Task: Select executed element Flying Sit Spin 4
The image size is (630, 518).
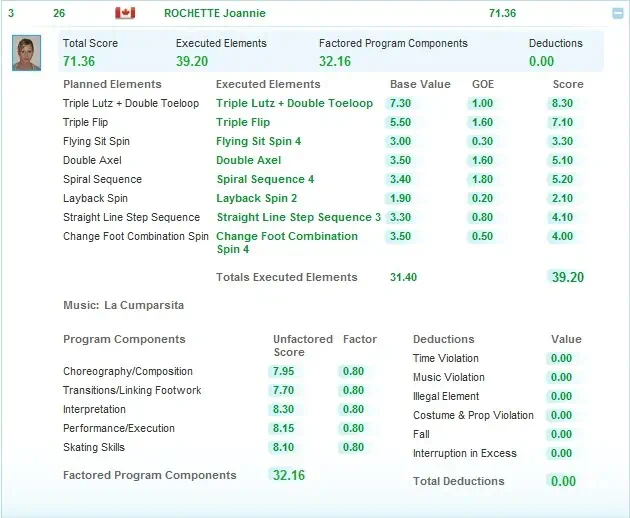Action: click(258, 141)
